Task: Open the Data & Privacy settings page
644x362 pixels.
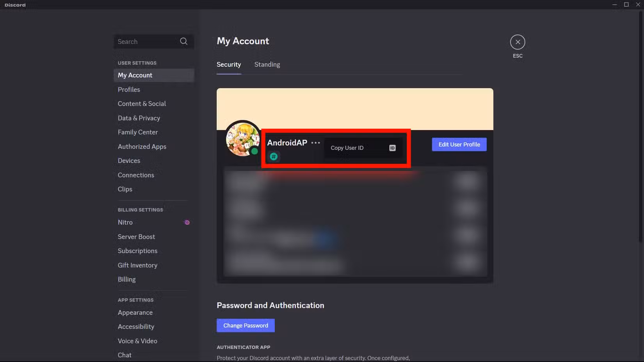Action: [x=139, y=118]
